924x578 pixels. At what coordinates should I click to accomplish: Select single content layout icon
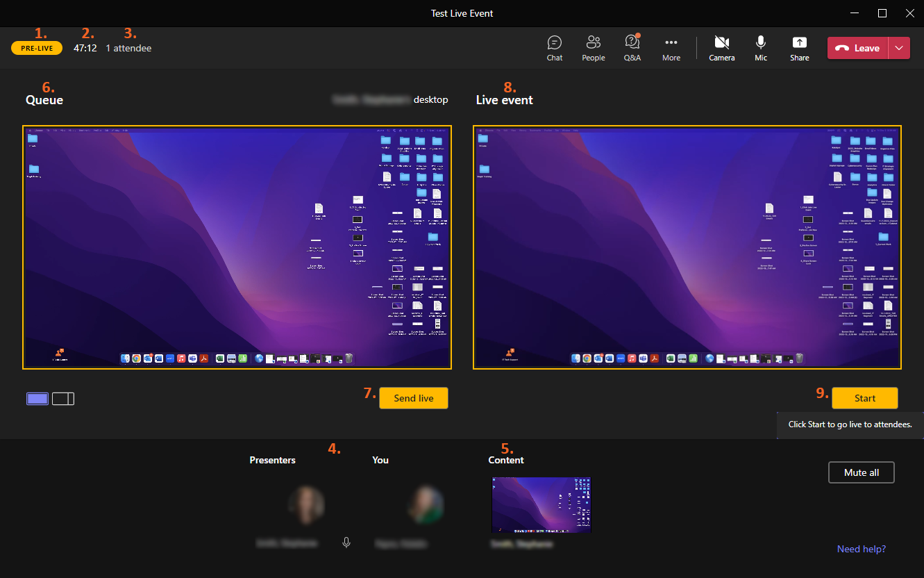[x=37, y=399]
